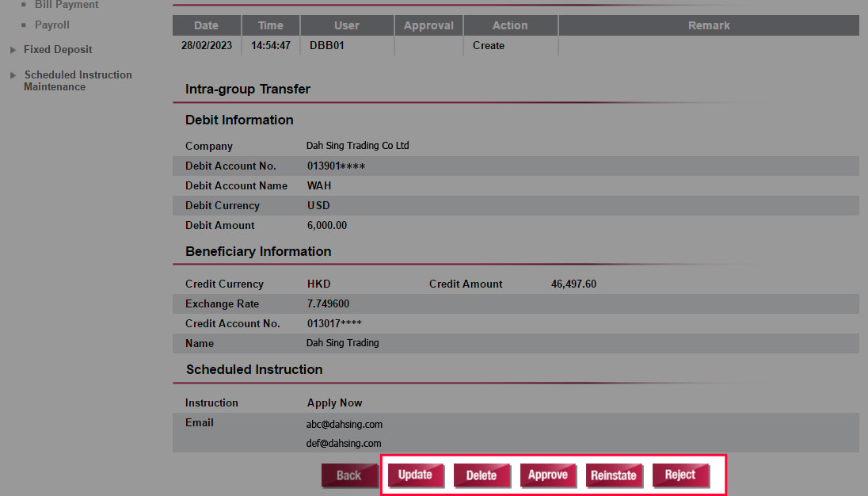Select the Create action cell

(x=488, y=45)
